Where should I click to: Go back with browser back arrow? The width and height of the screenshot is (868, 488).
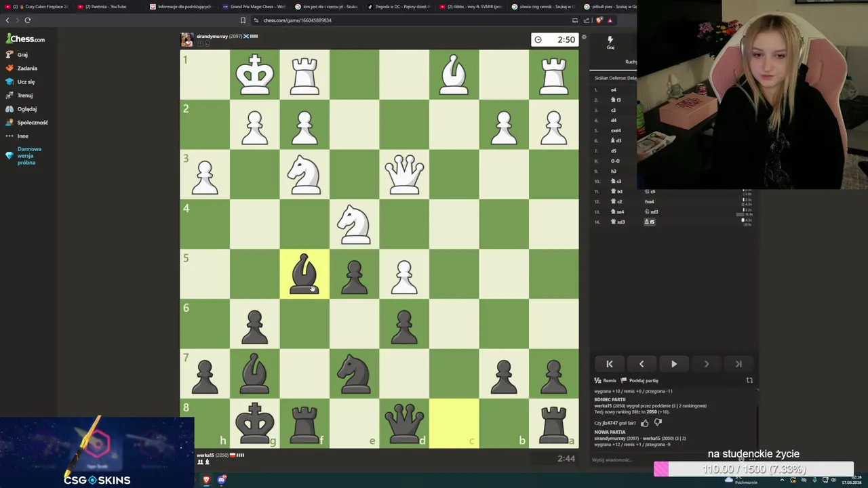(x=7, y=20)
